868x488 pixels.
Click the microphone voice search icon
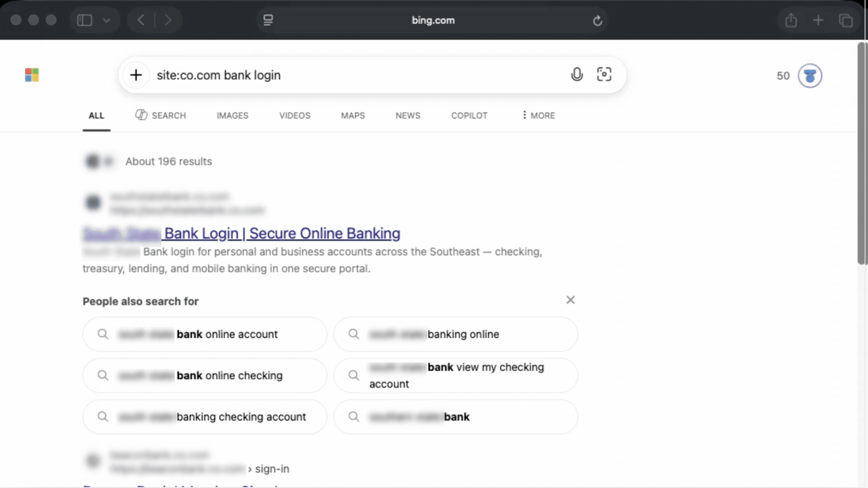pos(577,75)
